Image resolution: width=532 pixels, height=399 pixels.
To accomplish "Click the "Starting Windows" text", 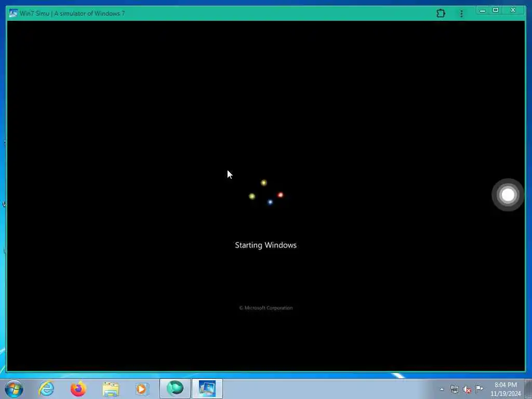I will click(x=265, y=245).
